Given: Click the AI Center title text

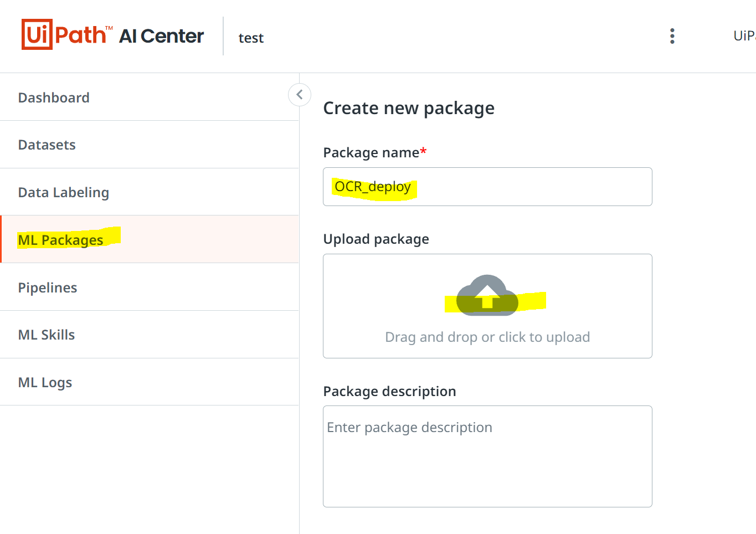Looking at the screenshot, I should point(162,37).
